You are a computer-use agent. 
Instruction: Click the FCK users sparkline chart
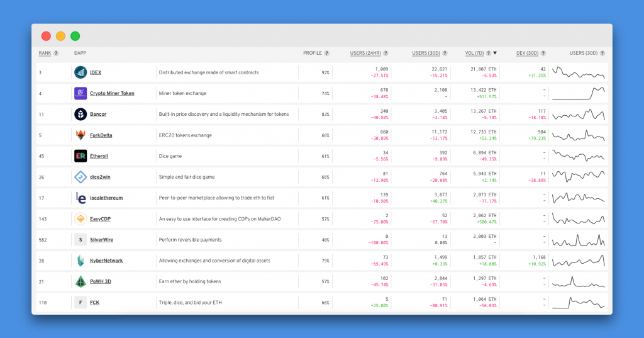pos(579,303)
